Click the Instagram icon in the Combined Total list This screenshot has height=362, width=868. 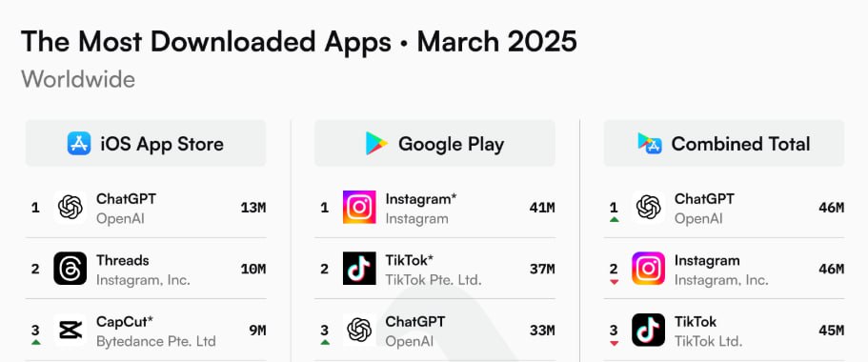(x=648, y=269)
